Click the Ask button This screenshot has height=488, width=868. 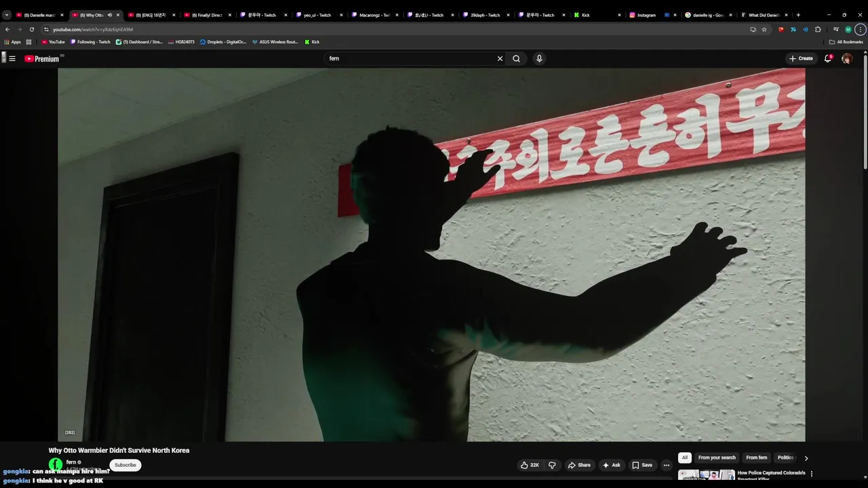point(611,465)
